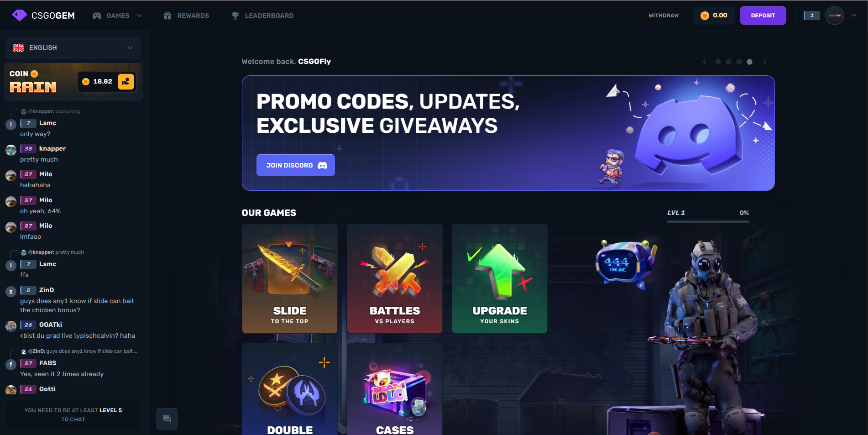Click the Withdraw link
868x435 pixels.
coord(664,16)
